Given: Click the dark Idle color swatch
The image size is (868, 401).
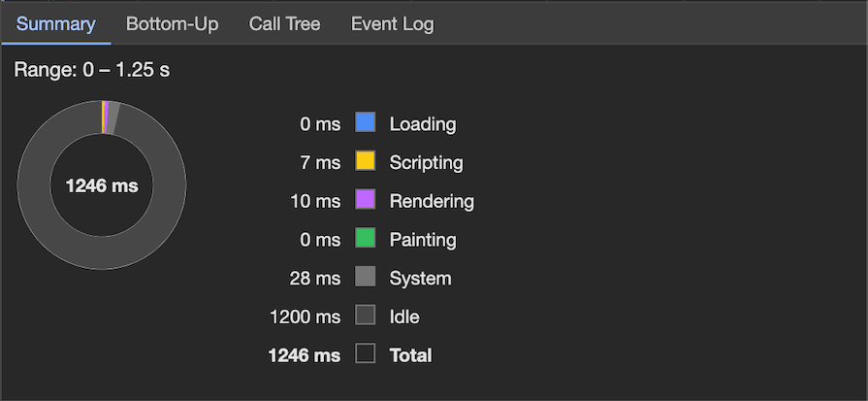Looking at the screenshot, I should [x=365, y=317].
